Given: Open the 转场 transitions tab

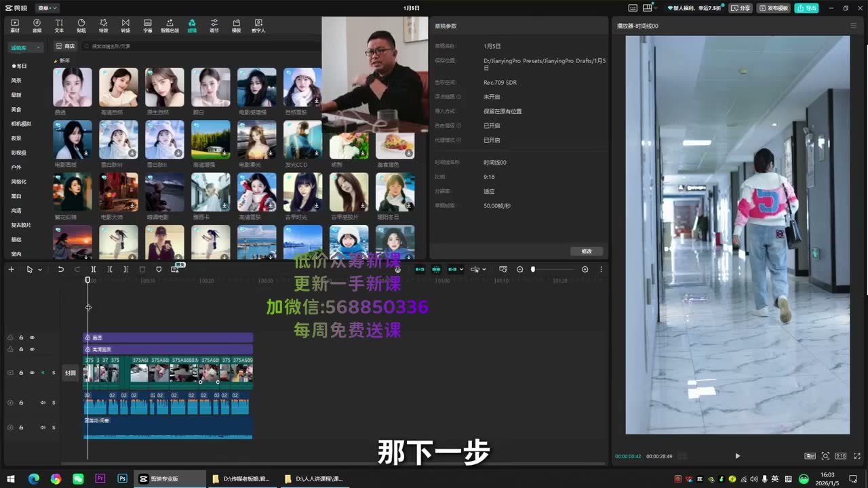Looking at the screenshot, I should click(125, 26).
